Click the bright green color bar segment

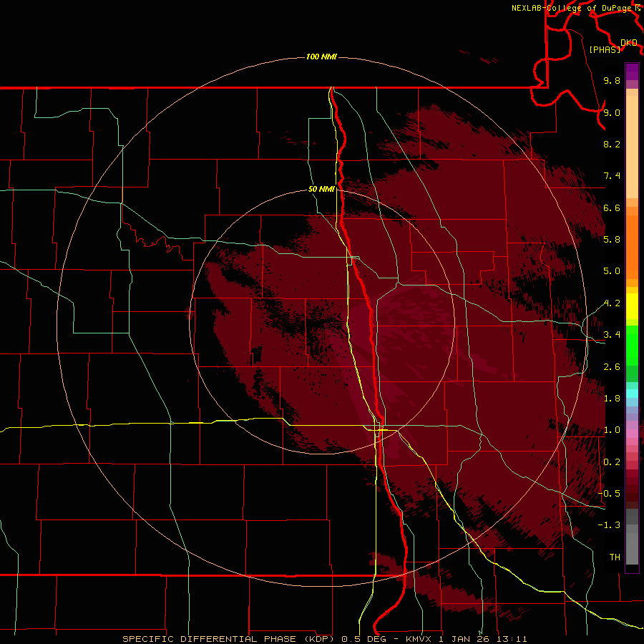(632, 346)
